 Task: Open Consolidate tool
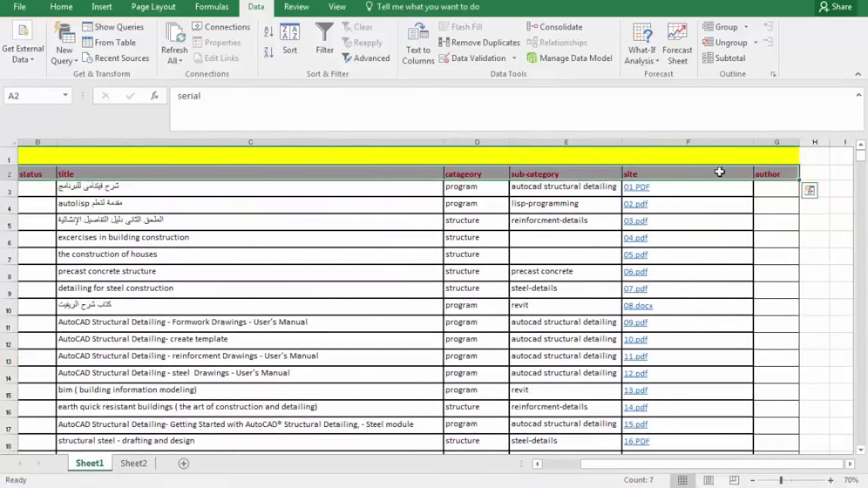[x=555, y=27]
